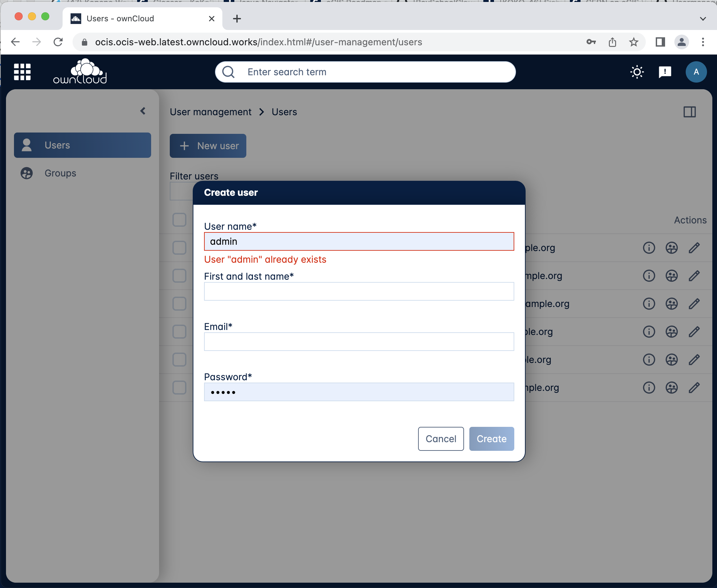Tick the bottom user row checkbox
Screen dimensions: 717x588
[179, 388]
